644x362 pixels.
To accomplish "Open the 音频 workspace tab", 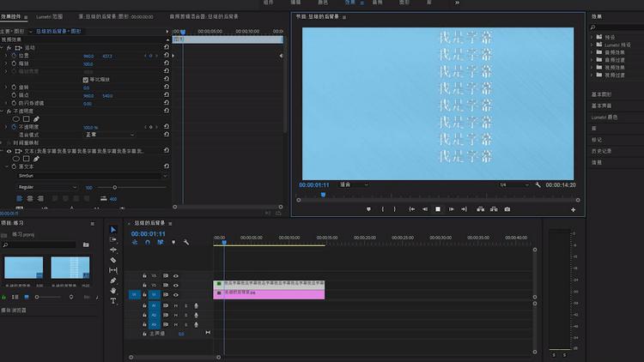I will pyautogui.click(x=377, y=3).
